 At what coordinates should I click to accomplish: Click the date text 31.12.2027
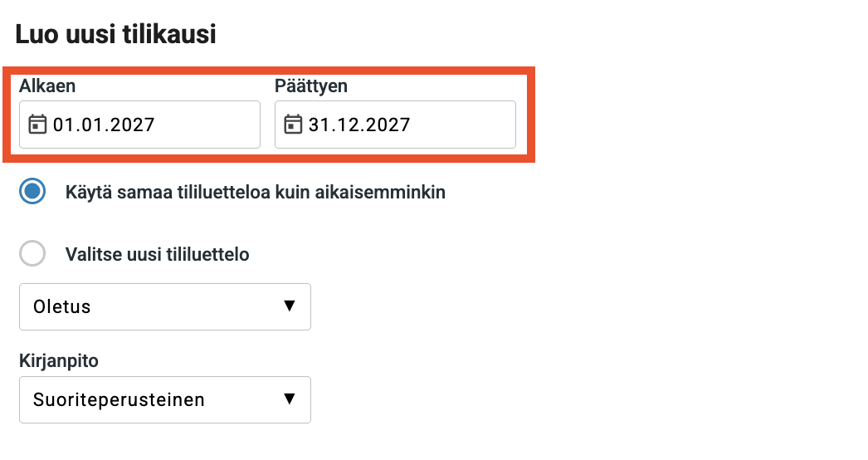359,125
